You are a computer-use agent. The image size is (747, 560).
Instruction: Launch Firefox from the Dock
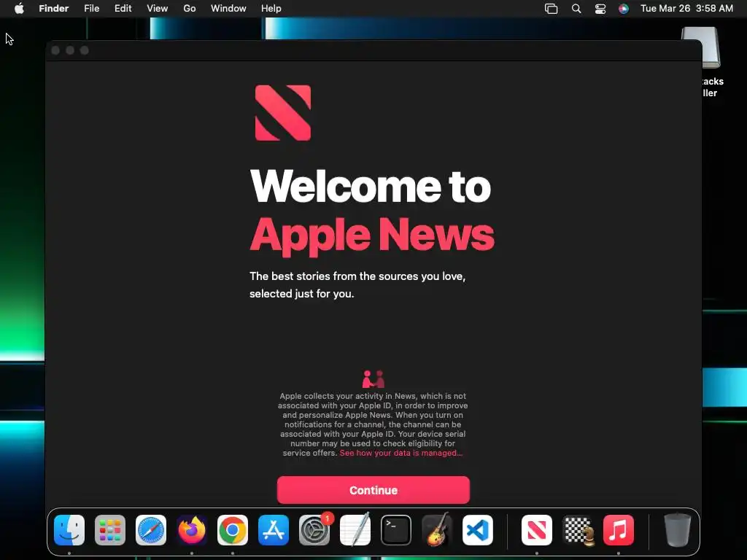pos(192,530)
